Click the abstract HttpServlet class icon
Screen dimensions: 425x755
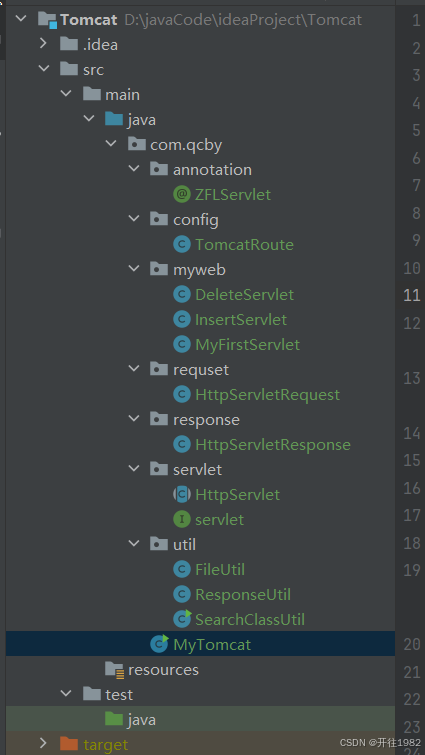(181, 495)
